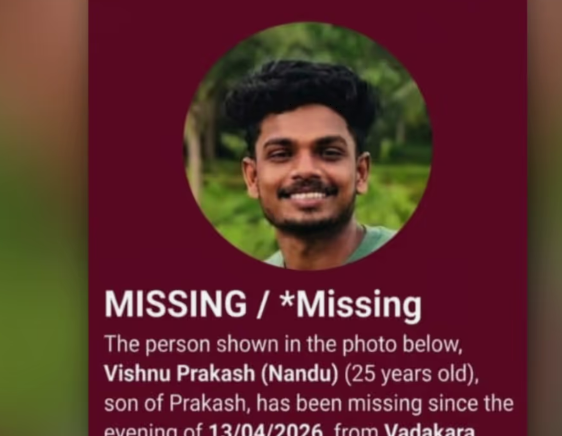Click the green foliage in the circular photo
Viewport: 562px width, 436px height.
(394, 108)
